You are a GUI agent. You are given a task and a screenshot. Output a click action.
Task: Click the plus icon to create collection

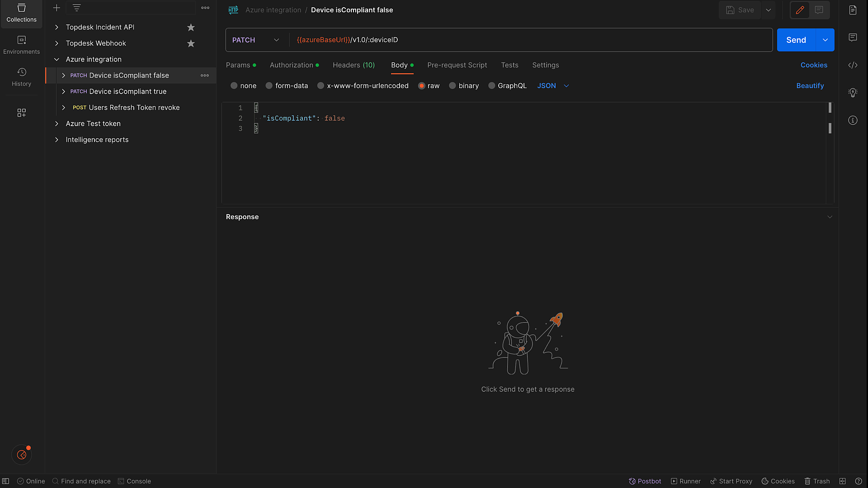tap(57, 8)
